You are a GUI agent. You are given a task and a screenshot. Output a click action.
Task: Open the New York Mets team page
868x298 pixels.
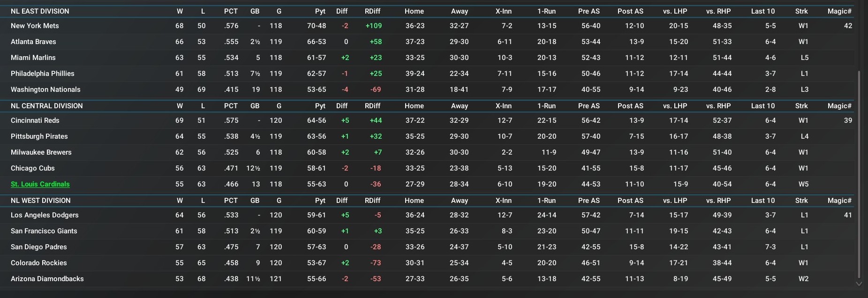(35, 26)
